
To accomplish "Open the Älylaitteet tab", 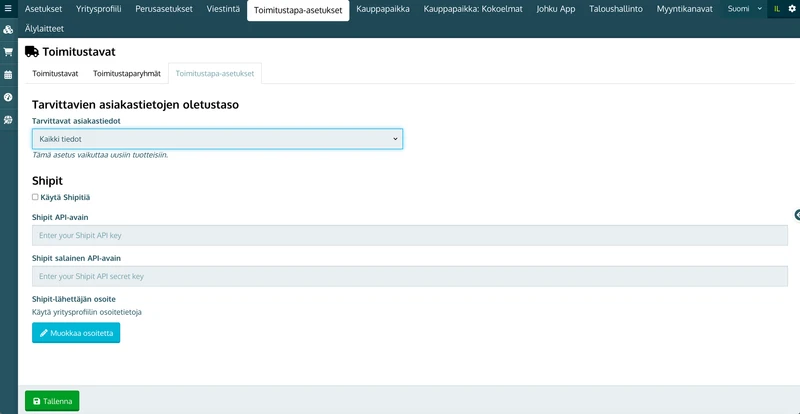I will coord(44,29).
